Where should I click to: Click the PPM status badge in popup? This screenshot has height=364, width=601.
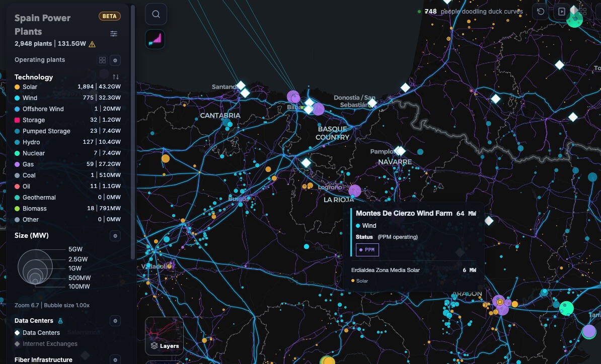click(367, 249)
